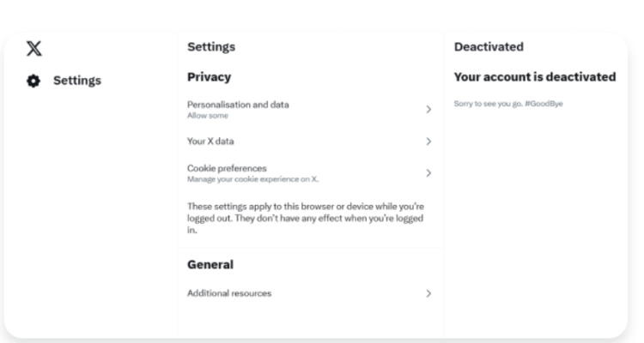The height and width of the screenshot is (343, 644).
Task: Click chevron next to Your X data
Action: click(428, 141)
